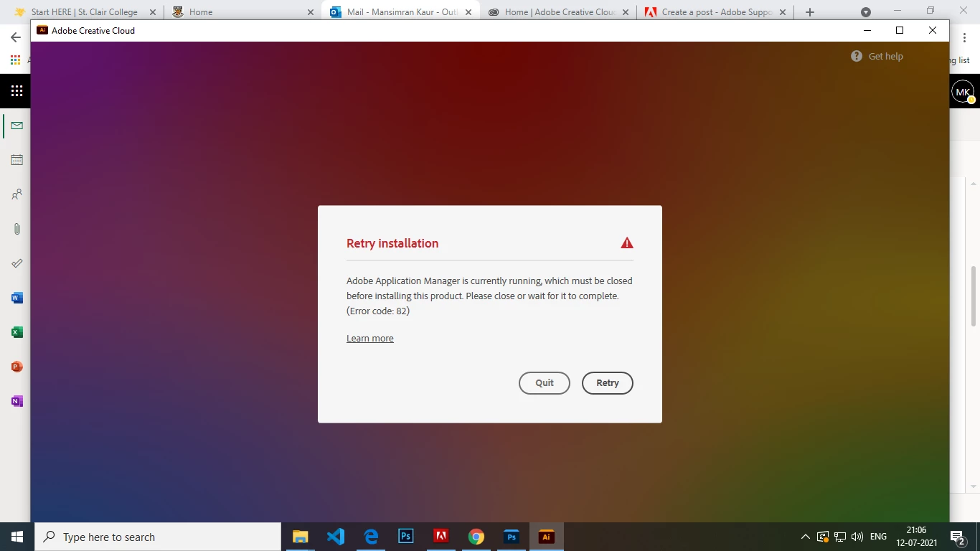The image size is (980, 551).
Task: Click the MK account avatar in Outlook
Action: [x=962, y=91]
